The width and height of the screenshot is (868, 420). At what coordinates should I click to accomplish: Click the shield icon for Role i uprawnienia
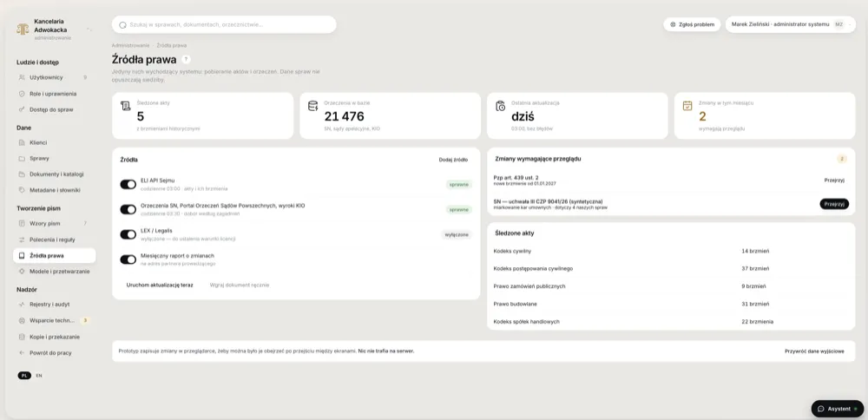click(x=23, y=94)
